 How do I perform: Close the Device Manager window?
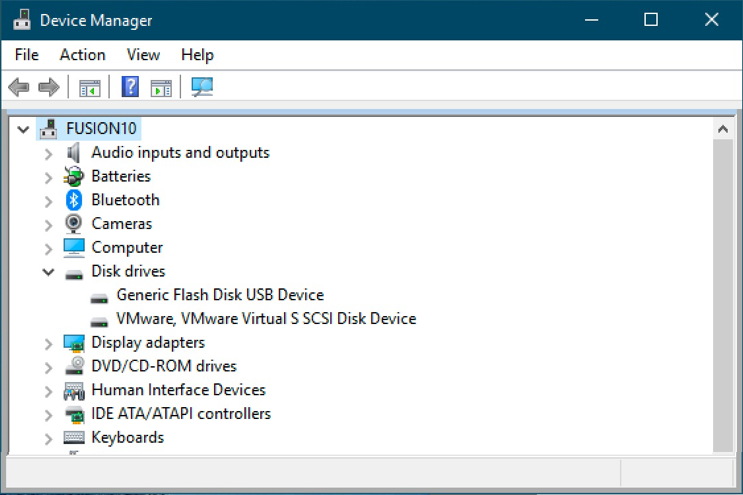pyautogui.click(x=711, y=20)
